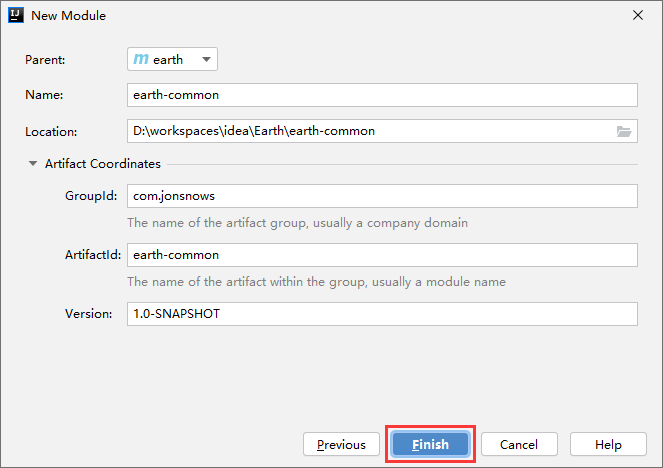Click the hint text about company domain

[x=297, y=223]
